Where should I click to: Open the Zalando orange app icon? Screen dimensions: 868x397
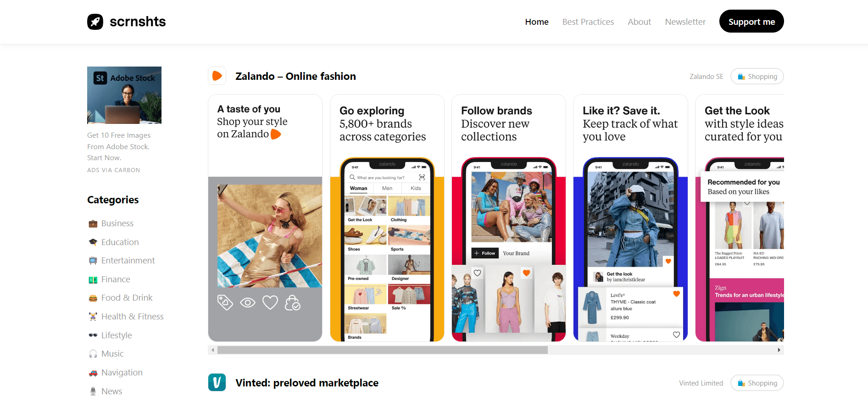[x=217, y=76]
